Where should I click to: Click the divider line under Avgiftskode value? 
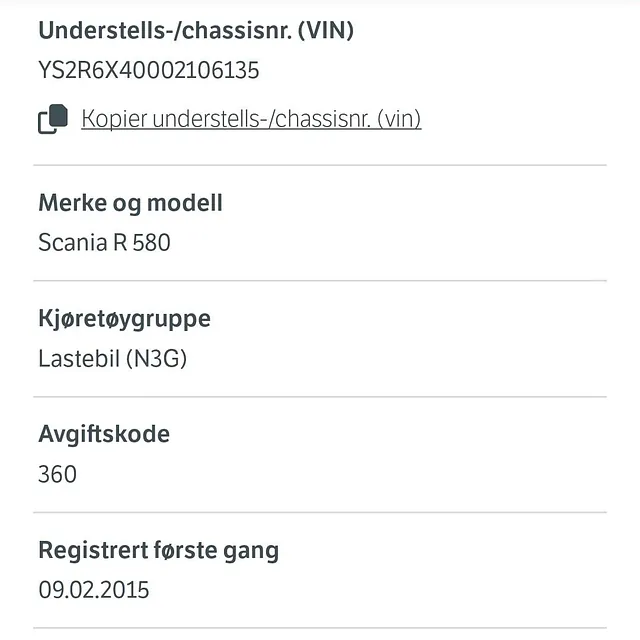pyautogui.click(x=320, y=513)
